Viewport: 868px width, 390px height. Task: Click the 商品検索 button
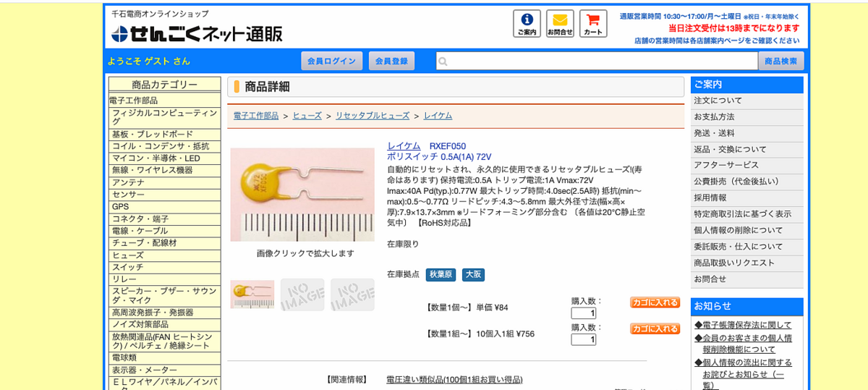coord(780,61)
